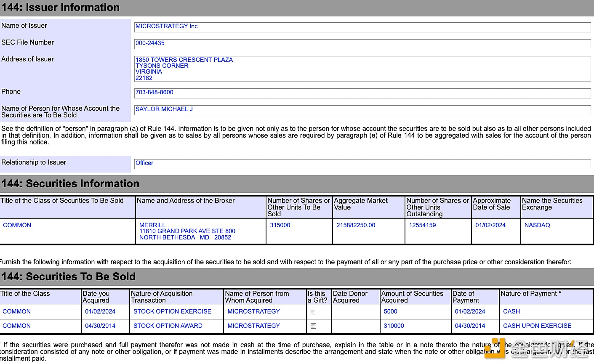The image size is (594, 364).
Task: Select amount acquired 5000
Action: coord(390,311)
